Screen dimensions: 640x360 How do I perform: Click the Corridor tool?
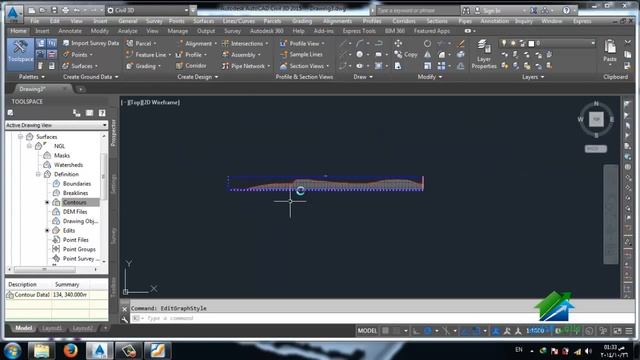[x=191, y=66]
